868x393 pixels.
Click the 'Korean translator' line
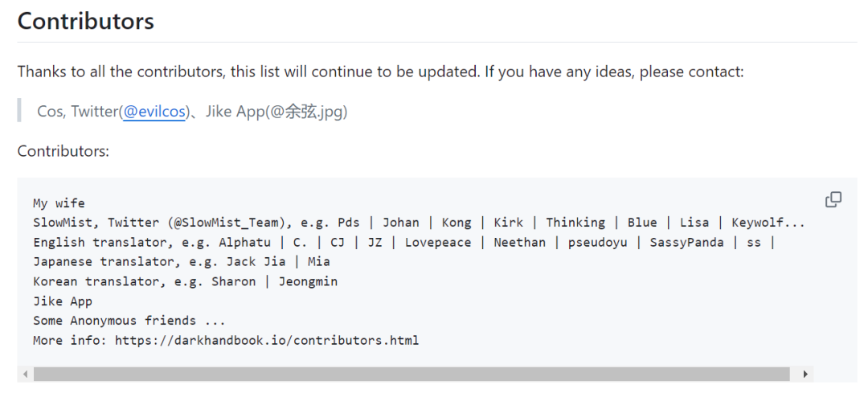click(185, 281)
